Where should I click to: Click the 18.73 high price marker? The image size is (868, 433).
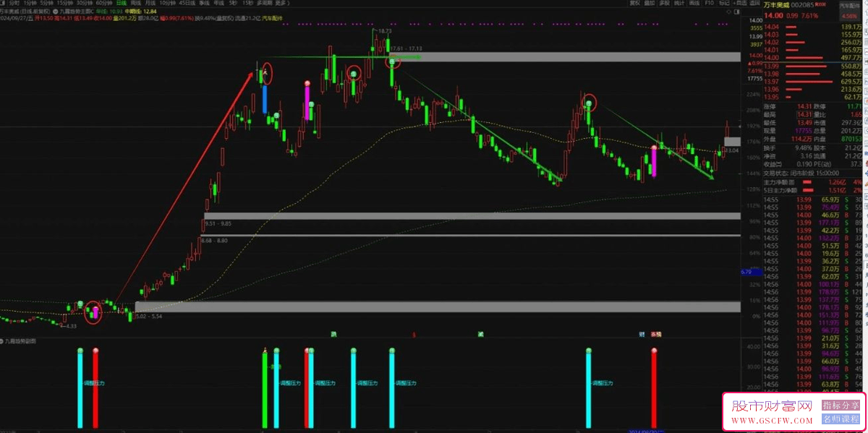point(385,32)
